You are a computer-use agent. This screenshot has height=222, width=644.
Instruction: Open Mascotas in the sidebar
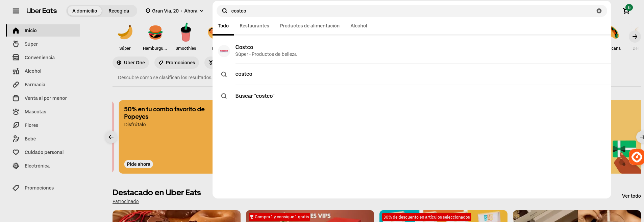point(43,112)
